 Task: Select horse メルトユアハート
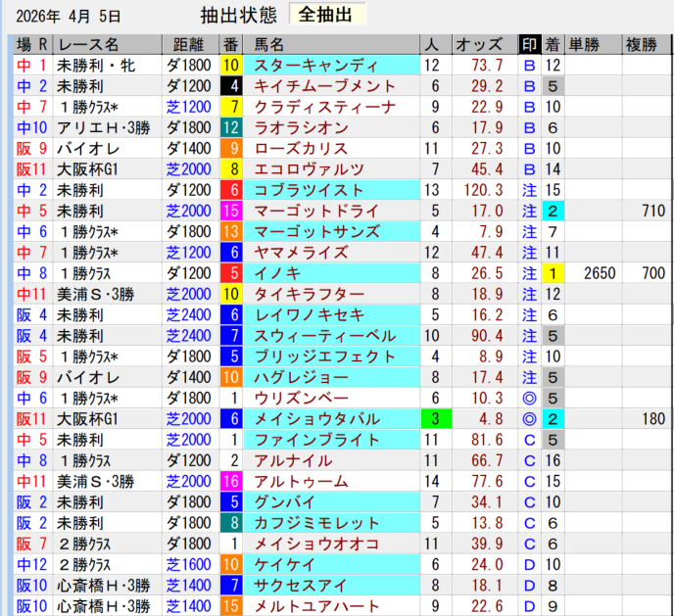(331, 606)
